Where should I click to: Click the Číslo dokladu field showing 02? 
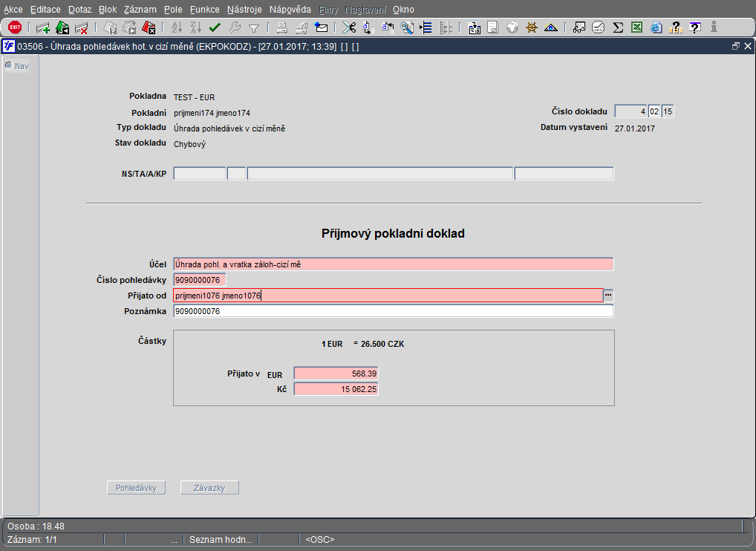[654, 111]
